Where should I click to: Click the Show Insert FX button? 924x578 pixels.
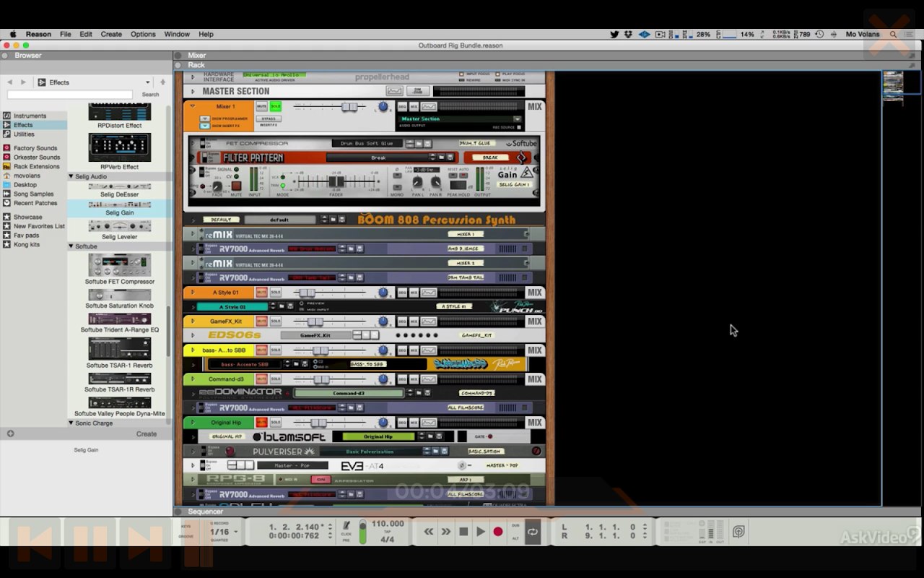[205, 126]
